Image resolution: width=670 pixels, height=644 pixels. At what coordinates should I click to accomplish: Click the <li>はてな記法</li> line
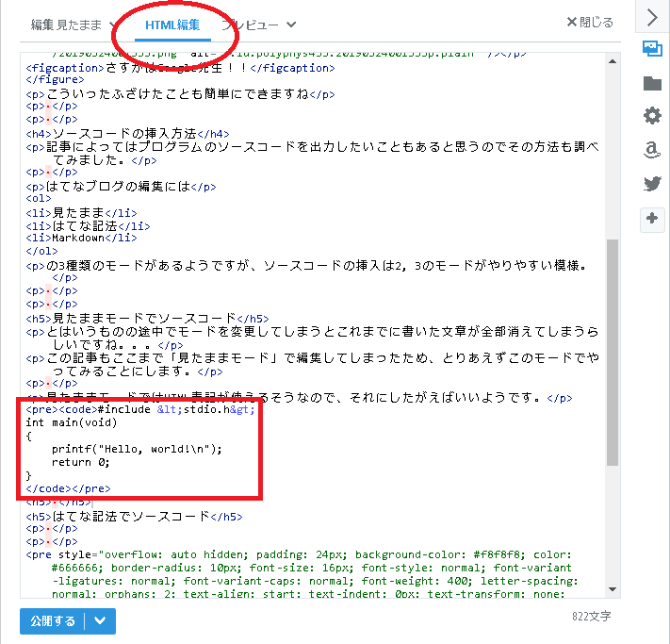coord(88,225)
